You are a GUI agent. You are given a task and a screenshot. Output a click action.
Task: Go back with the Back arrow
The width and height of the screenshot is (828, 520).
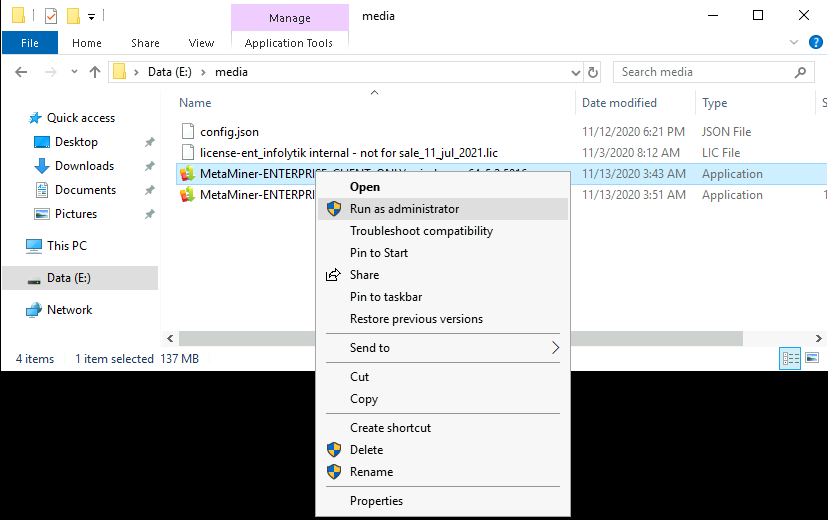click(x=21, y=72)
